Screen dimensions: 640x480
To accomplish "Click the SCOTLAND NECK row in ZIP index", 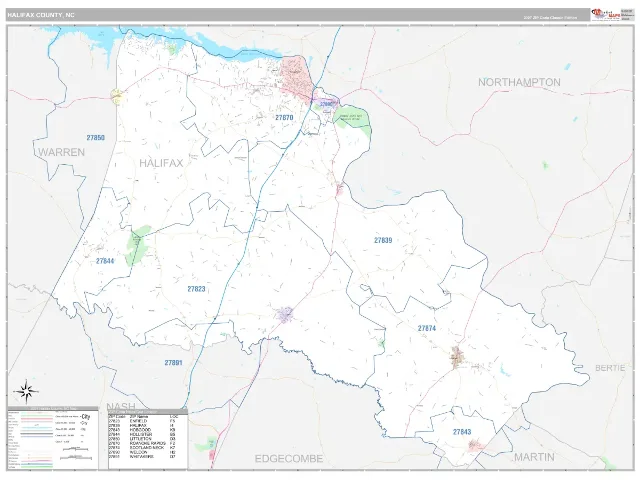I will 144,448.
